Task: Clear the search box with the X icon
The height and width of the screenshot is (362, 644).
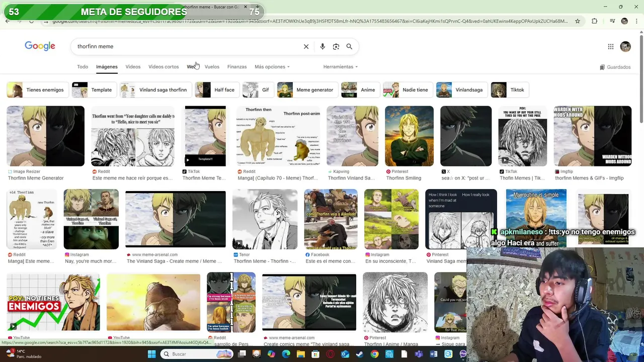Action: [306, 46]
